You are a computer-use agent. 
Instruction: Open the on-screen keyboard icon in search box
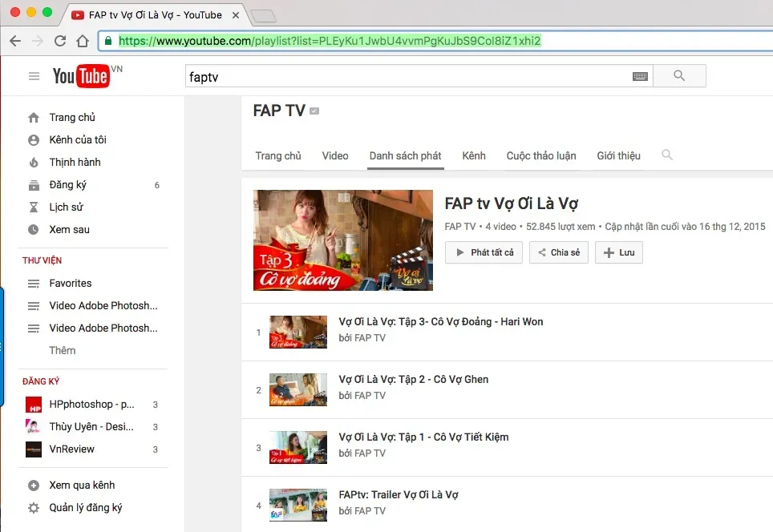coord(640,76)
